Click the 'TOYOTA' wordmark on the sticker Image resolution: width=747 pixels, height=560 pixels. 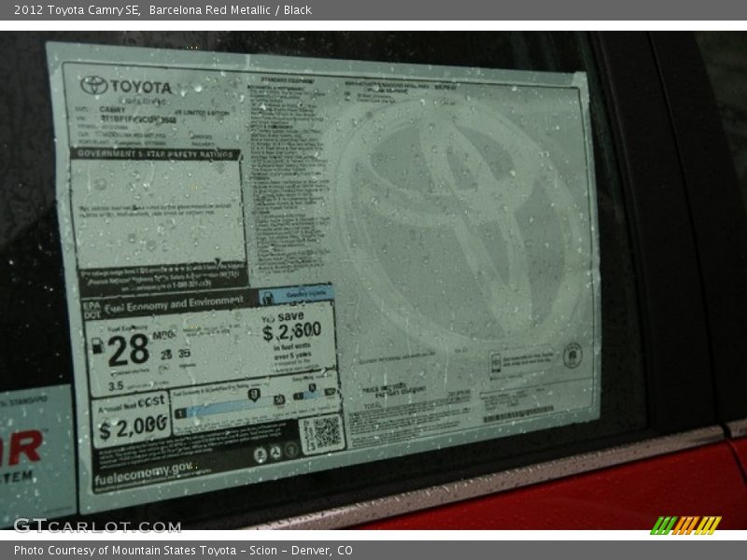click(141, 87)
